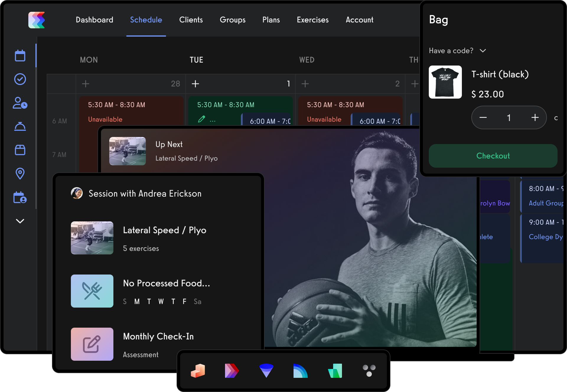Click the Lateral Speed / Plyo thumbnail
This screenshot has width=567, height=392.
coord(92,238)
